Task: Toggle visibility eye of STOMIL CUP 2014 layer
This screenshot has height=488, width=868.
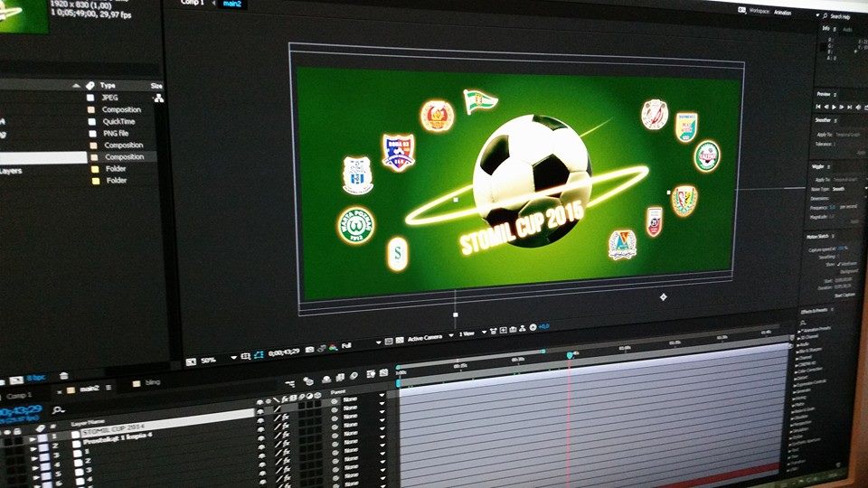Action: pos(259,412)
